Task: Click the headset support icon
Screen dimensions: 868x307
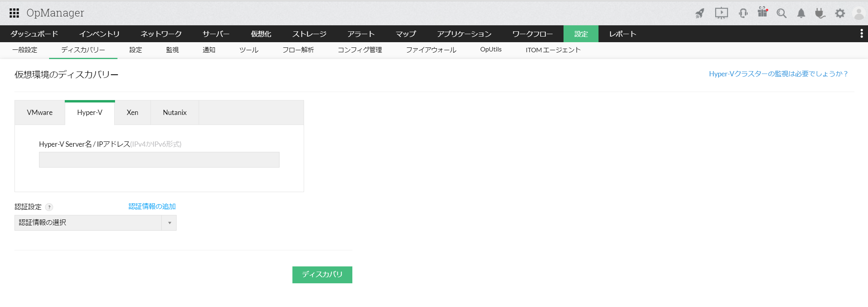Action: pyautogui.click(x=743, y=13)
